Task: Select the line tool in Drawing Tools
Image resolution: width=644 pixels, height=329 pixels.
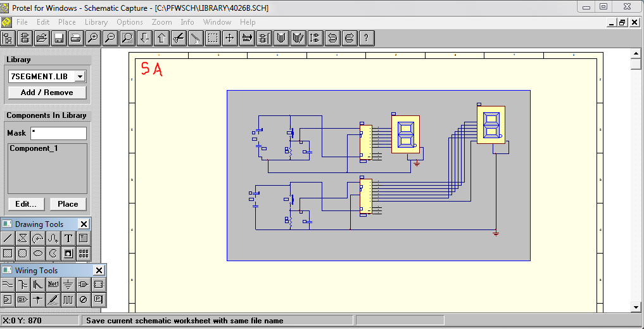Action: (x=8, y=238)
